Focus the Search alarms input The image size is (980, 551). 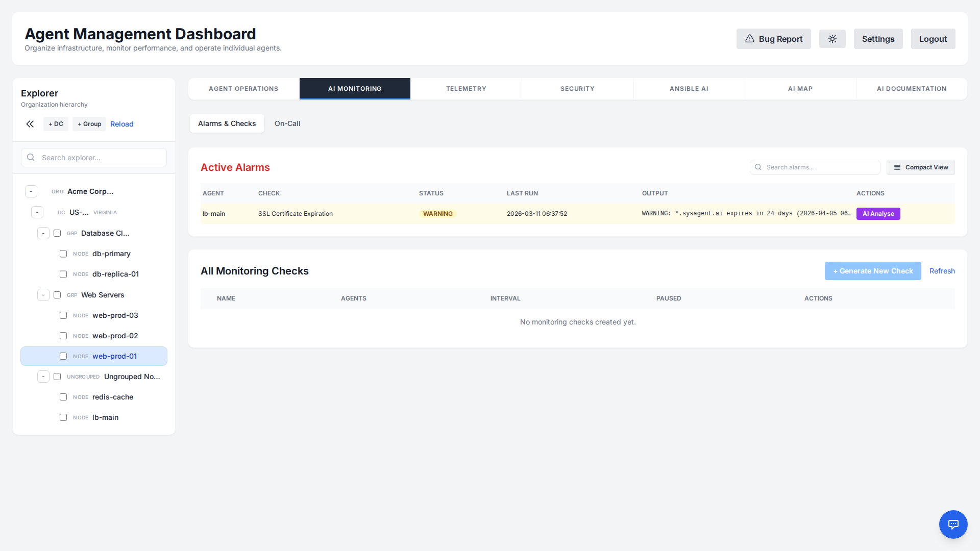tap(815, 167)
